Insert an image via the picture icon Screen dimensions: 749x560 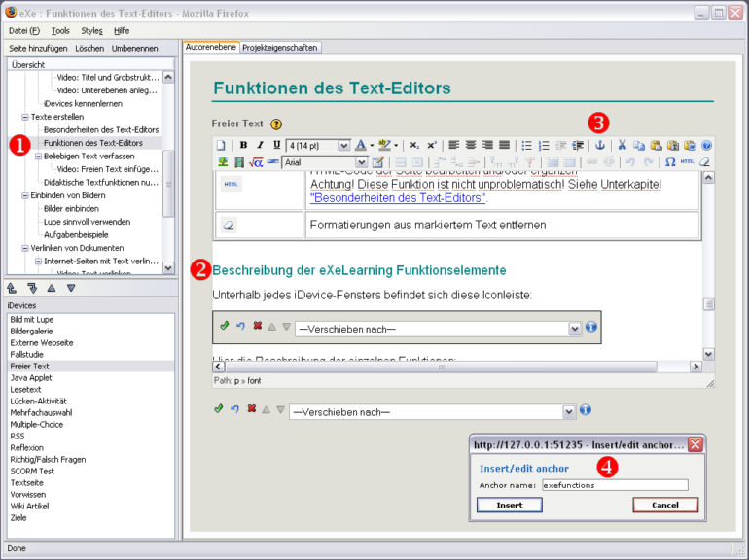(x=223, y=162)
